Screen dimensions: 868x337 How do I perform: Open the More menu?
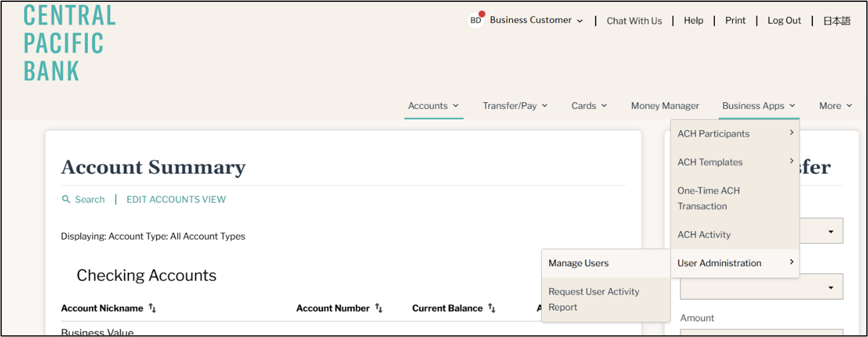pyautogui.click(x=836, y=106)
